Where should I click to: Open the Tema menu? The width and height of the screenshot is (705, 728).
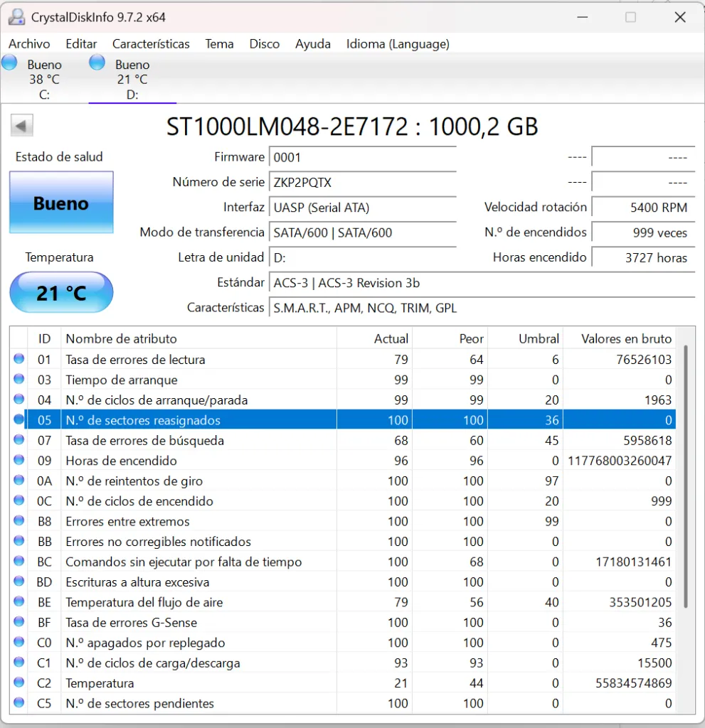[219, 44]
